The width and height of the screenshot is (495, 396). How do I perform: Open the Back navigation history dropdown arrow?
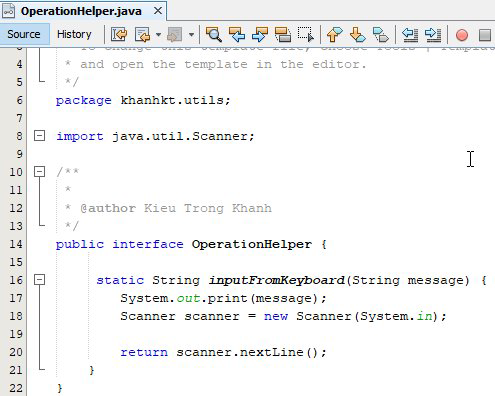point(158,34)
